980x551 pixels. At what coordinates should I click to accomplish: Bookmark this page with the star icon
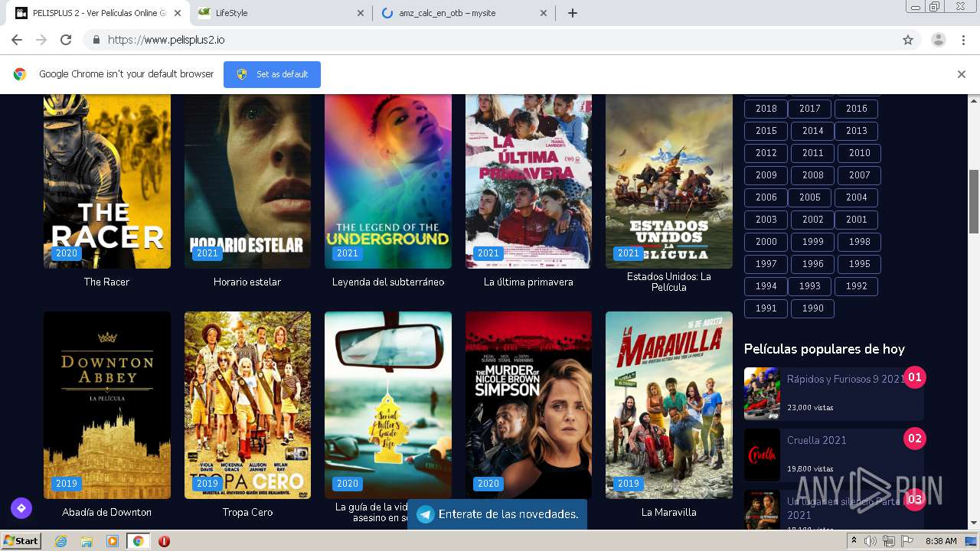point(908,40)
